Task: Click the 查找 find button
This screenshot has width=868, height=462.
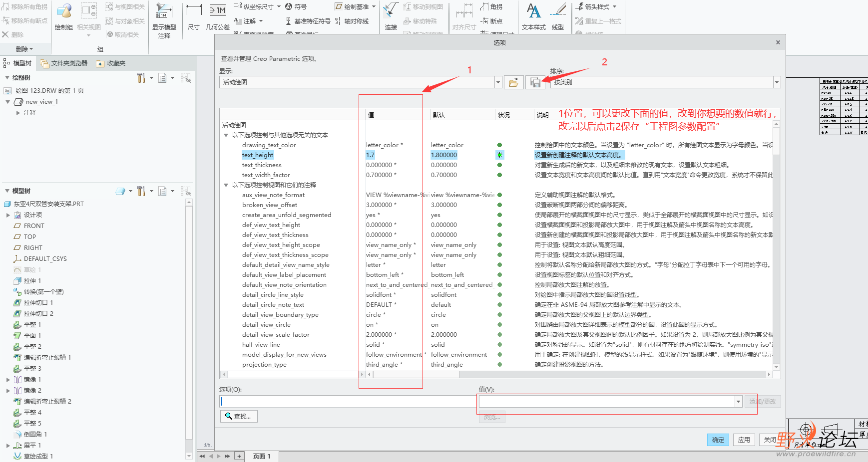Action: pyautogui.click(x=238, y=416)
